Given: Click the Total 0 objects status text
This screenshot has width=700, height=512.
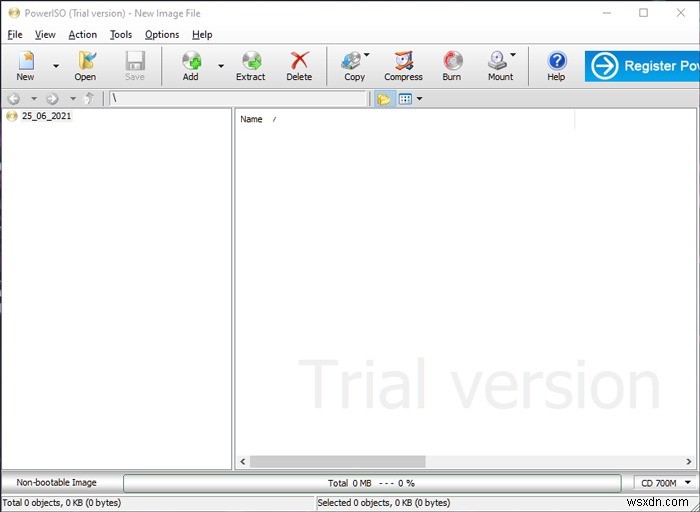Looking at the screenshot, I should (62, 503).
